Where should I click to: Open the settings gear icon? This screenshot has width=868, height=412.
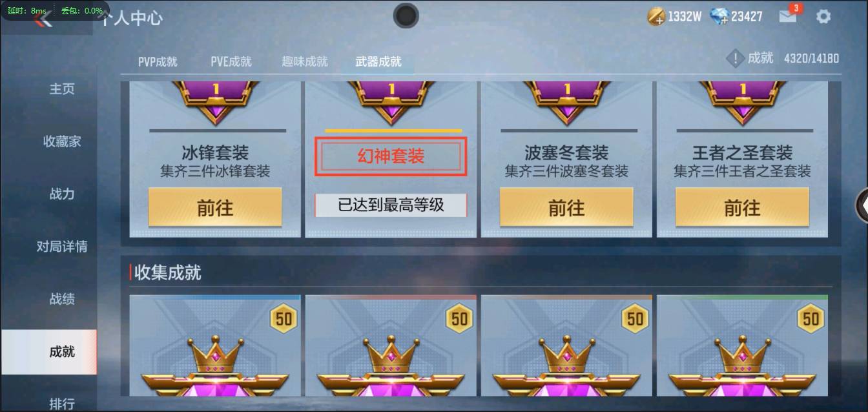823,17
